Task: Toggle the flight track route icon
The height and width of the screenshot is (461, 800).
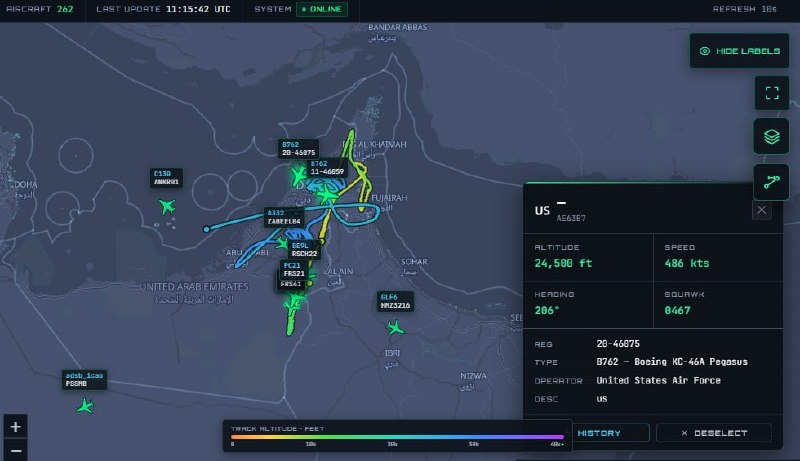Action: coord(771,182)
